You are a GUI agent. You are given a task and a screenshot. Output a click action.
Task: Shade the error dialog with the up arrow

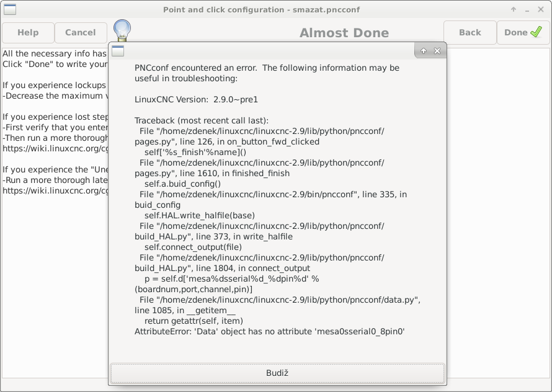(424, 51)
